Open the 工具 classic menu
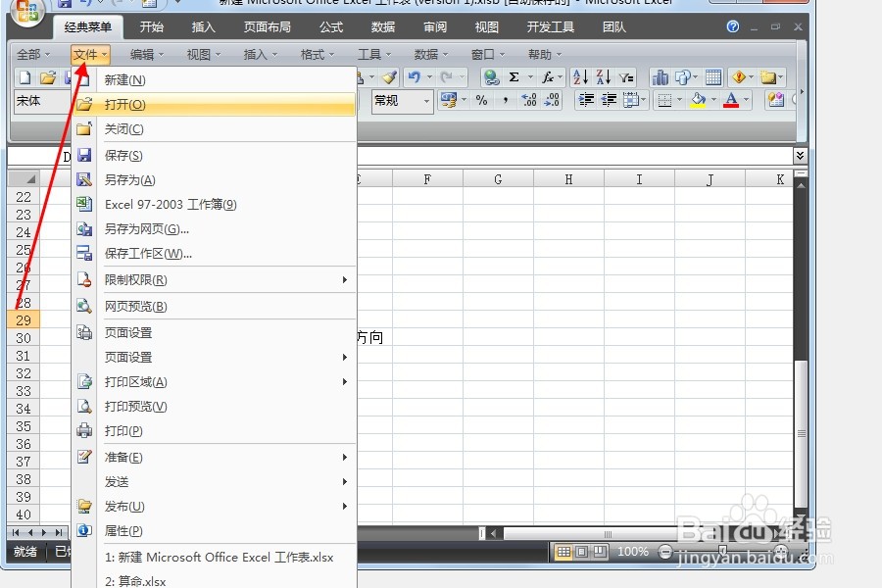Viewport: 882px width, 588px height. (374, 55)
